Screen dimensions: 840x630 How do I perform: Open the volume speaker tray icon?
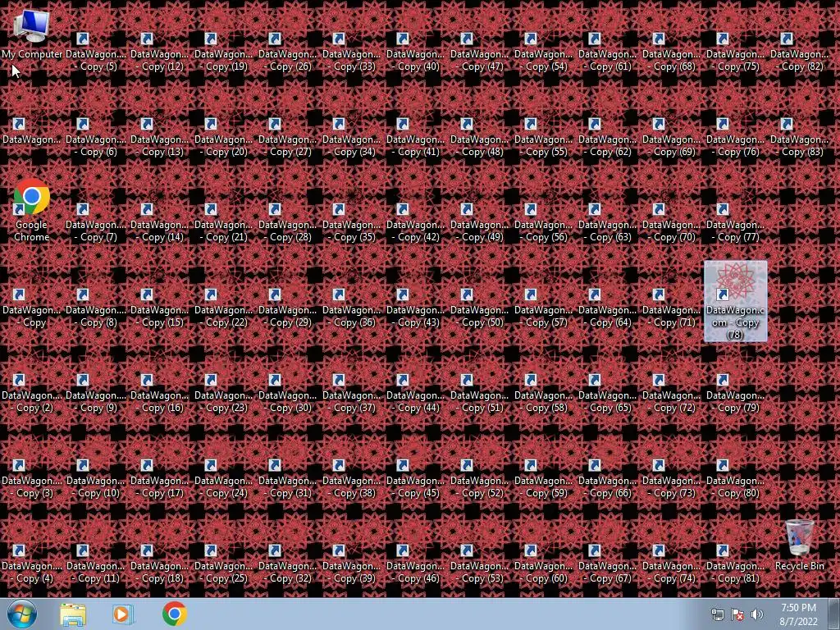pyautogui.click(x=756, y=615)
